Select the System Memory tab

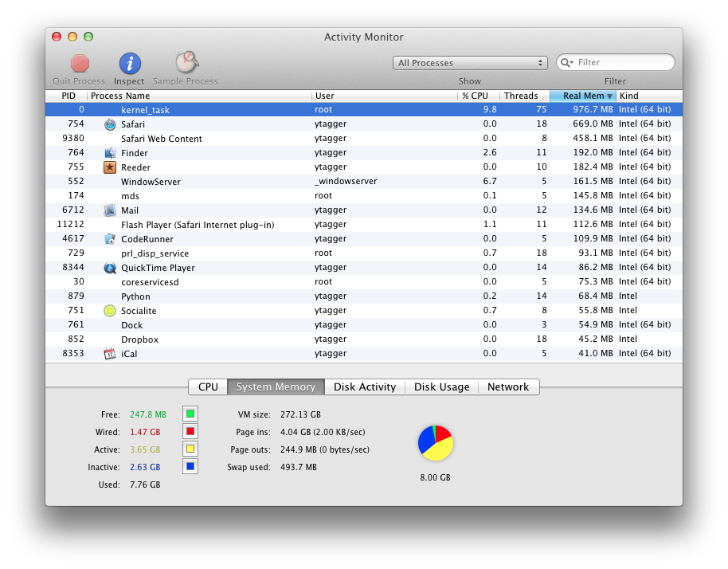click(276, 387)
